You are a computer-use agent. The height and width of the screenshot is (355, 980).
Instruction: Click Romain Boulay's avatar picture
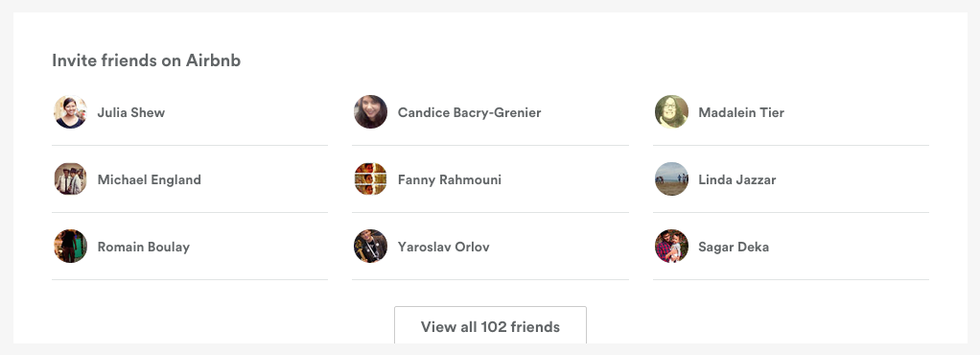coord(70,246)
